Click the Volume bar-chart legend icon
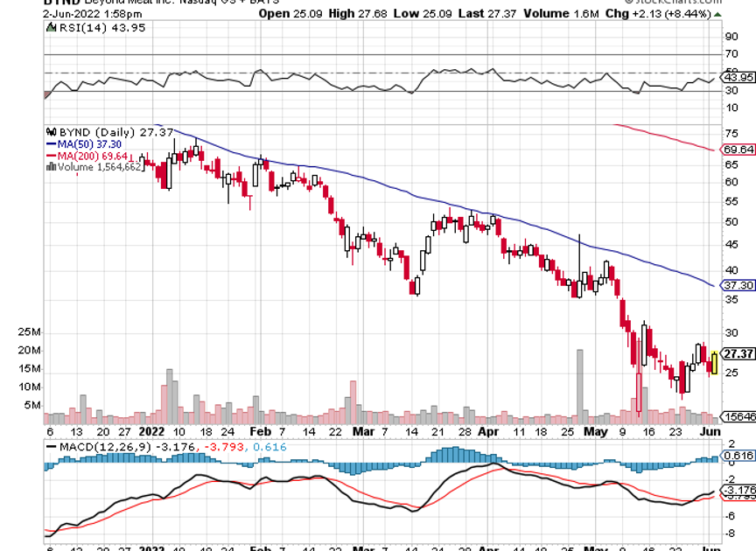 pyautogui.click(x=50, y=166)
